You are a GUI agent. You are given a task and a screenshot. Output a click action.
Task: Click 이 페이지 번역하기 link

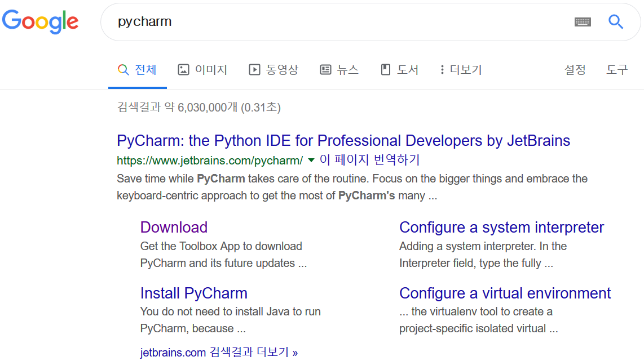tap(369, 159)
